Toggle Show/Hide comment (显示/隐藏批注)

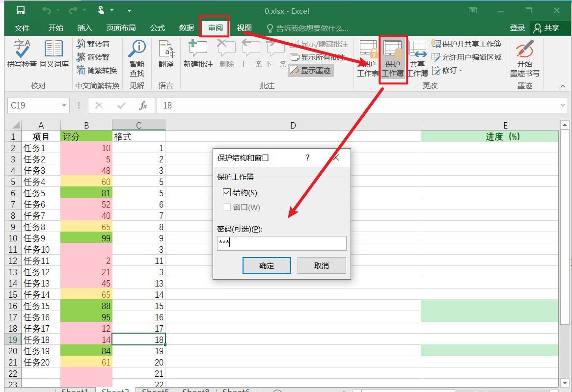coord(319,44)
